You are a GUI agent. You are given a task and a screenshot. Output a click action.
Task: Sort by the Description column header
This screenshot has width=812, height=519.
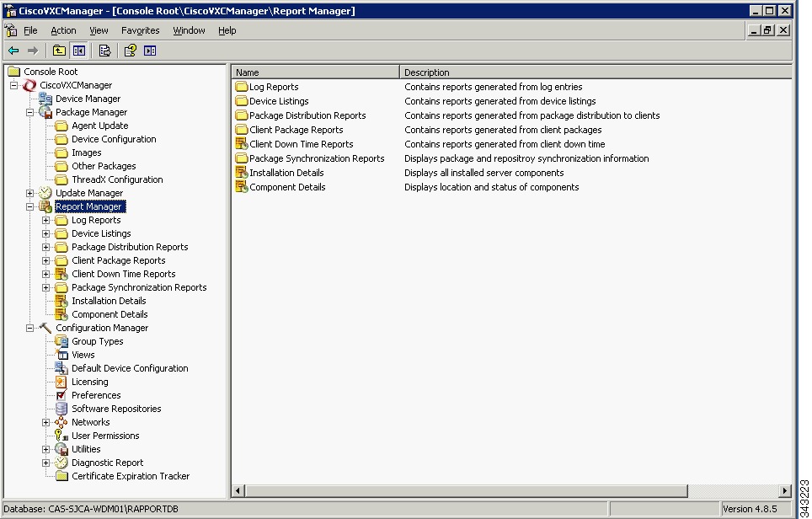(596, 72)
